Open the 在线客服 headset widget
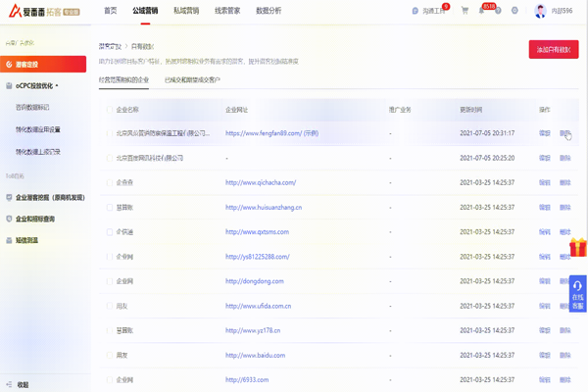588x392 pixels. point(577,292)
